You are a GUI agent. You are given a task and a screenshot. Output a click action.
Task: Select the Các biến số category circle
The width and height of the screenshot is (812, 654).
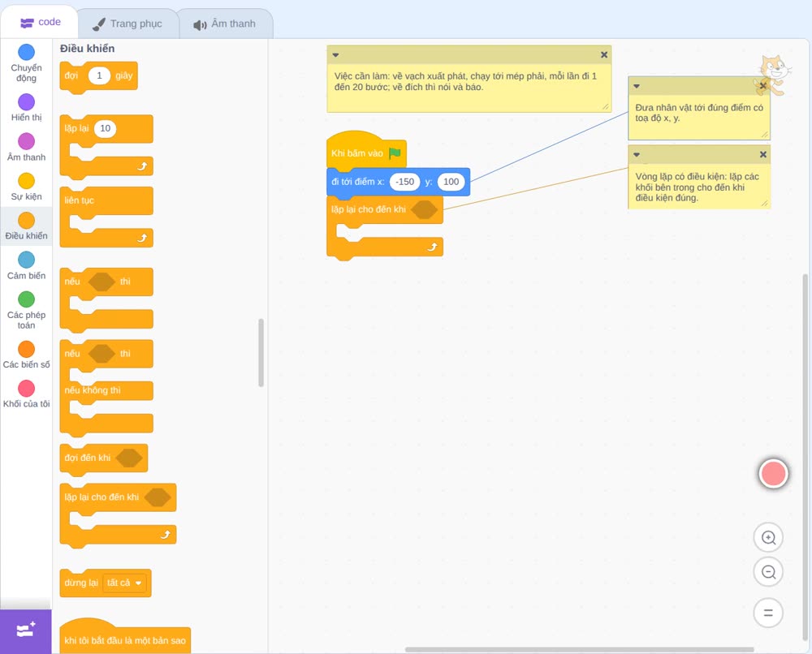pyautogui.click(x=27, y=349)
